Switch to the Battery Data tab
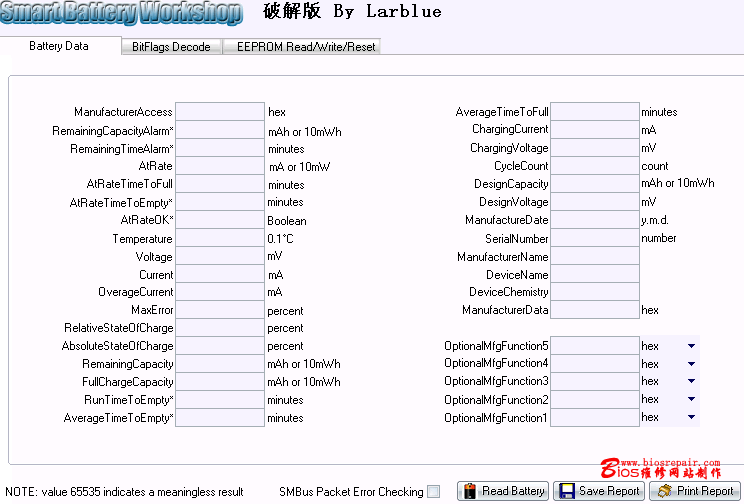The height and width of the screenshot is (504, 744). click(59, 46)
